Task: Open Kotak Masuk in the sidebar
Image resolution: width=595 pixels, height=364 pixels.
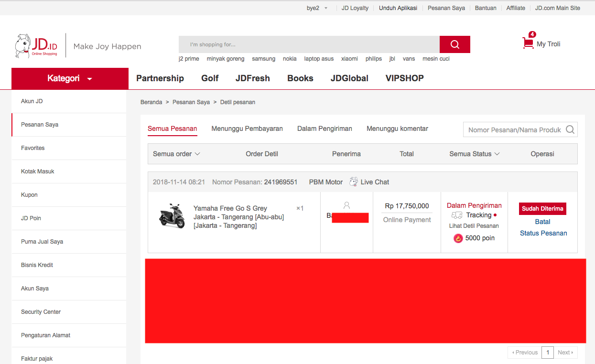Action: [x=69, y=171]
